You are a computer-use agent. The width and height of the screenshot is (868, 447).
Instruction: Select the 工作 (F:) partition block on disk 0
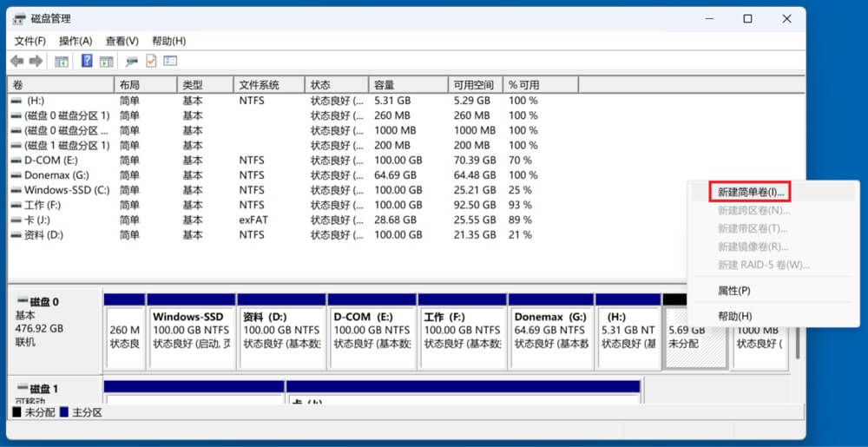click(x=461, y=331)
